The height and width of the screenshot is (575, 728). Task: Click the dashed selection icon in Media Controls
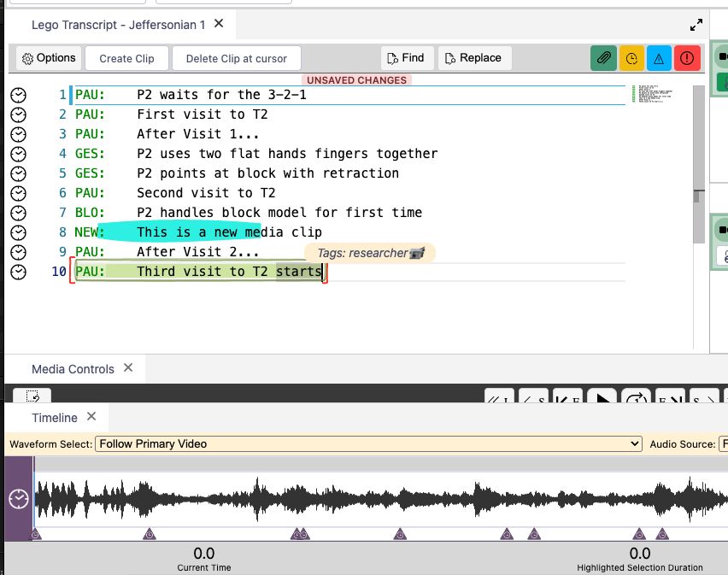point(32,396)
